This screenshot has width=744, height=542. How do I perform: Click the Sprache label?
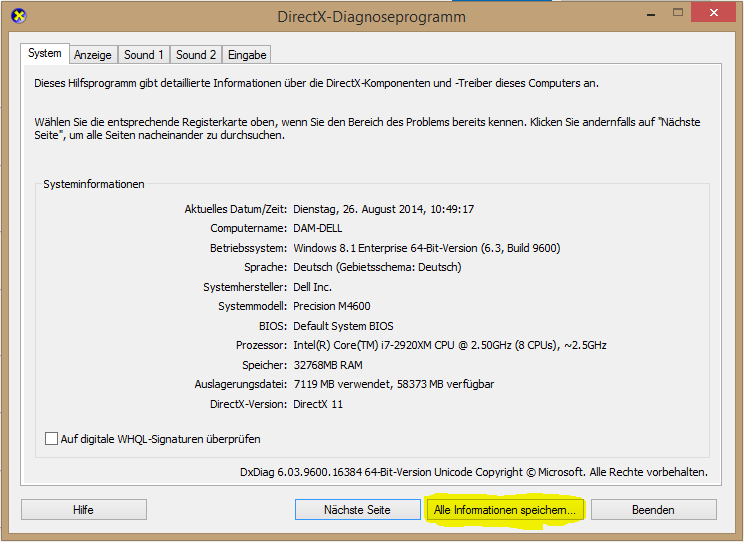coord(266,267)
